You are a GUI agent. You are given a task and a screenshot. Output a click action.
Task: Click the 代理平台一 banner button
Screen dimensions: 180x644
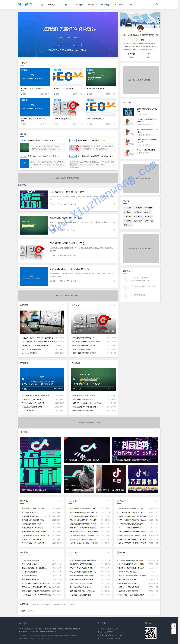pos(61,45)
